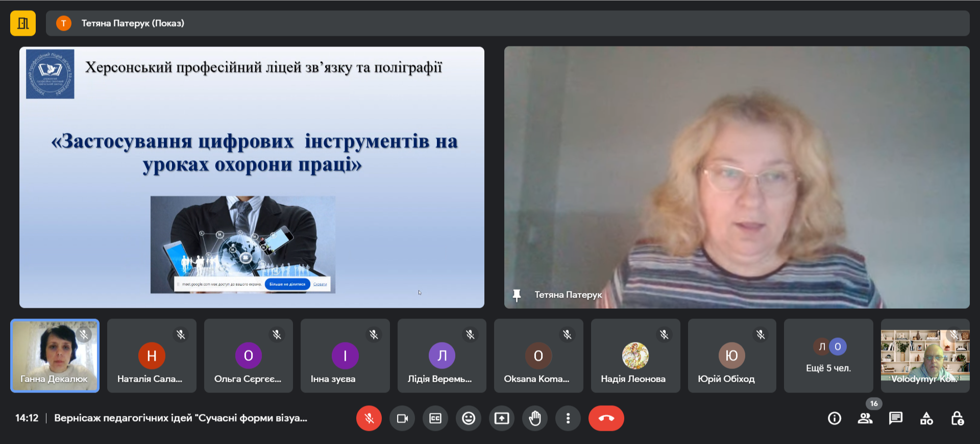
Task: Click the Тетяна Патерук (Показ) presentation banner
Action: click(x=133, y=23)
